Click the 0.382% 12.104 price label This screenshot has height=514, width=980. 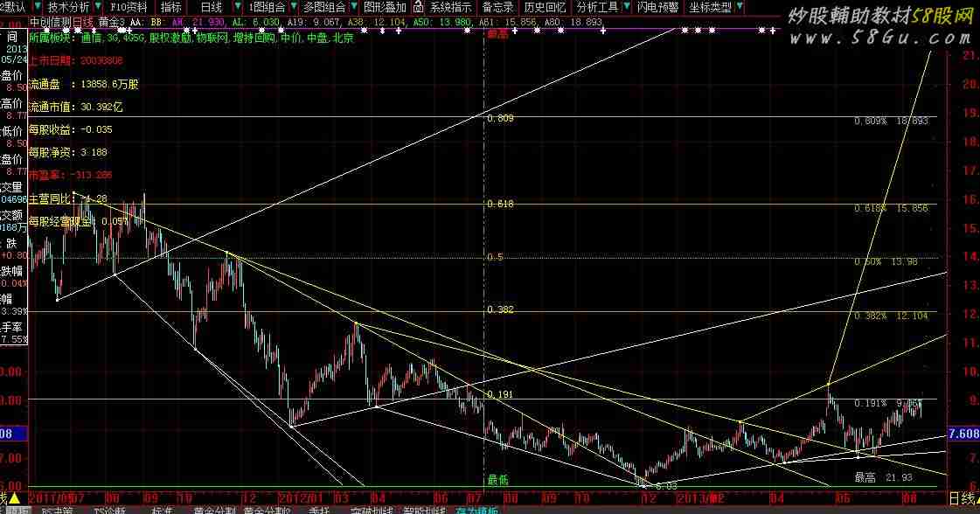[891, 316]
